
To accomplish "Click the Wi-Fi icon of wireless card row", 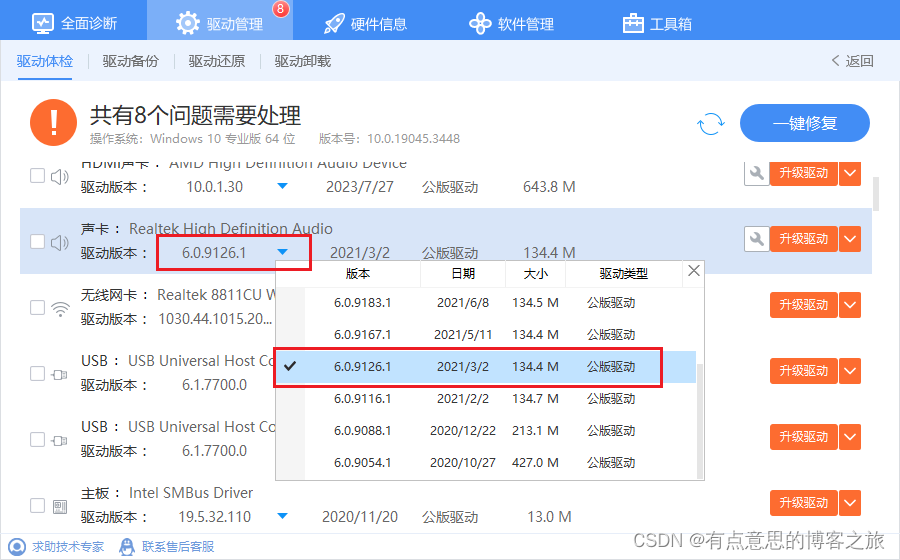I will [x=60, y=309].
